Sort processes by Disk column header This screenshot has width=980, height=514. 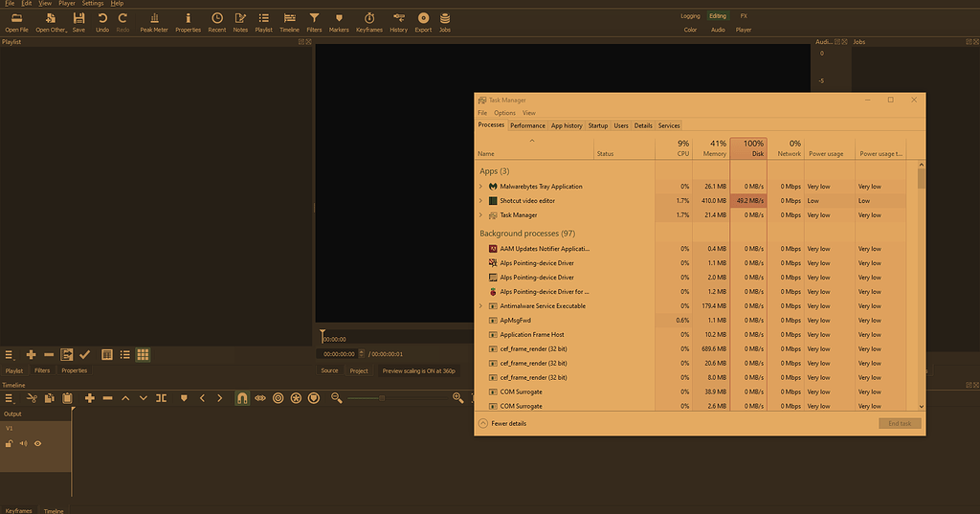[x=748, y=148]
